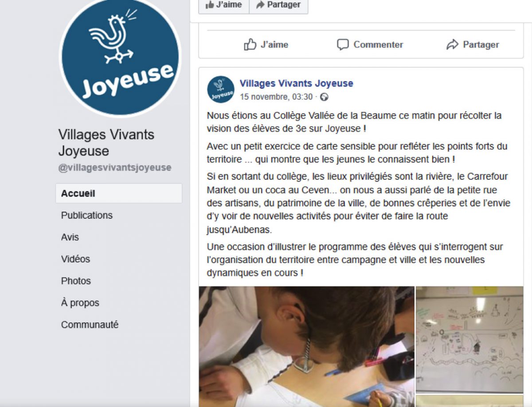Open the Communauté section
Screen dimensions: 532x407
[x=90, y=325]
